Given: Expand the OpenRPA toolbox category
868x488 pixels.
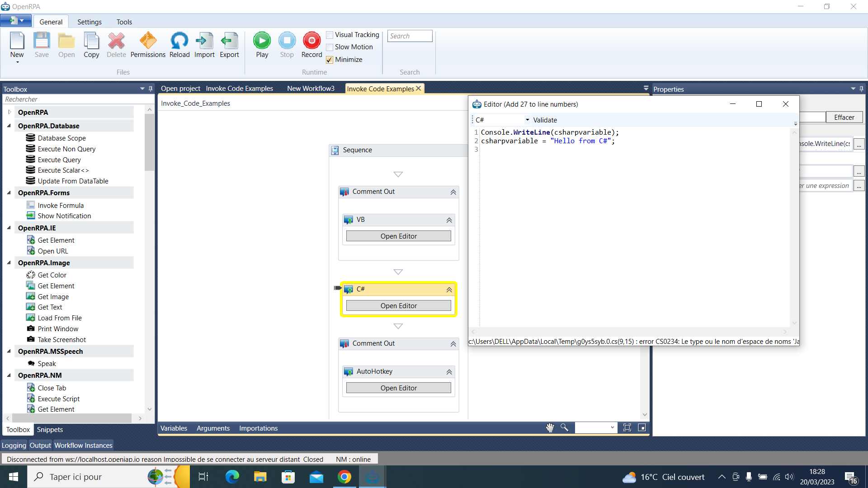Looking at the screenshot, I should 9,112.
